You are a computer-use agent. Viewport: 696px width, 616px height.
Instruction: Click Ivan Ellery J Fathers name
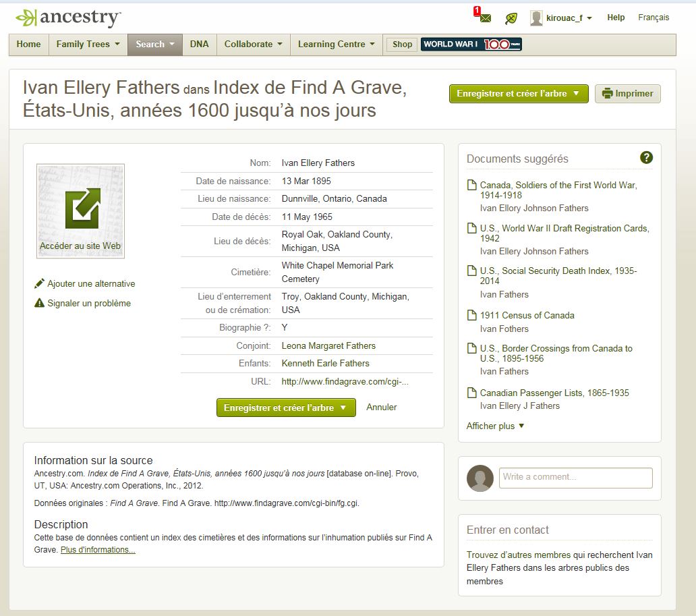pos(520,406)
